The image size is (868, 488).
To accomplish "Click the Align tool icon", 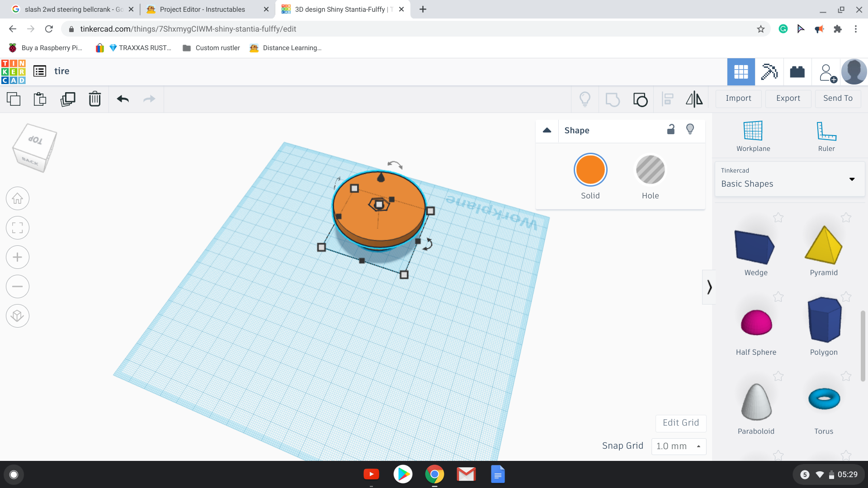I will click(x=668, y=99).
